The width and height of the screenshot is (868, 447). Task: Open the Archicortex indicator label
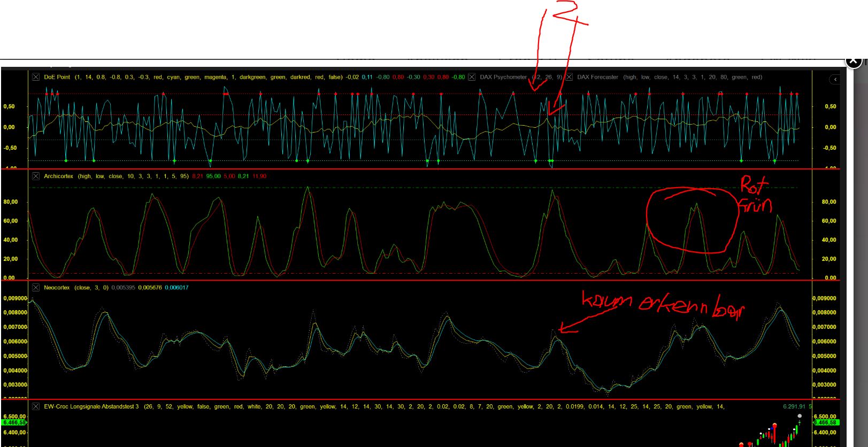[x=58, y=176]
